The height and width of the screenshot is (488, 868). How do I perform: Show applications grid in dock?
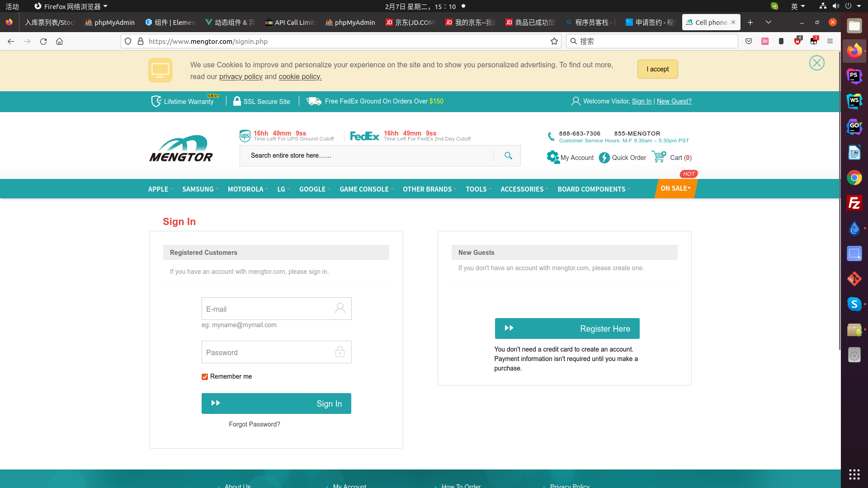pos(854,474)
